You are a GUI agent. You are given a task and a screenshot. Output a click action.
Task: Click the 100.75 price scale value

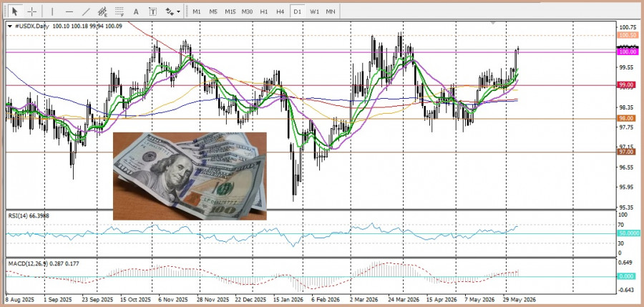[627, 27]
